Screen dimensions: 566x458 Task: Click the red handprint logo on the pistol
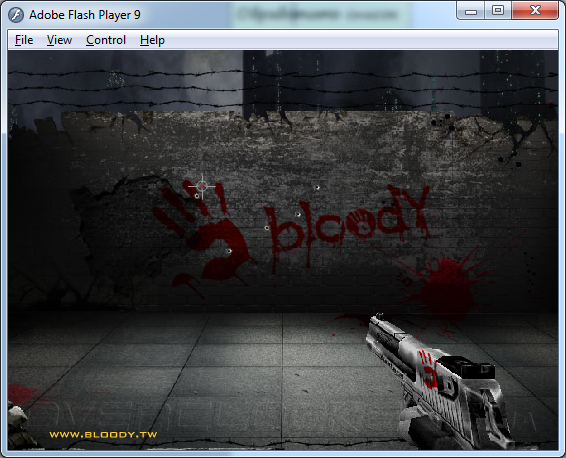(x=428, y=369)
